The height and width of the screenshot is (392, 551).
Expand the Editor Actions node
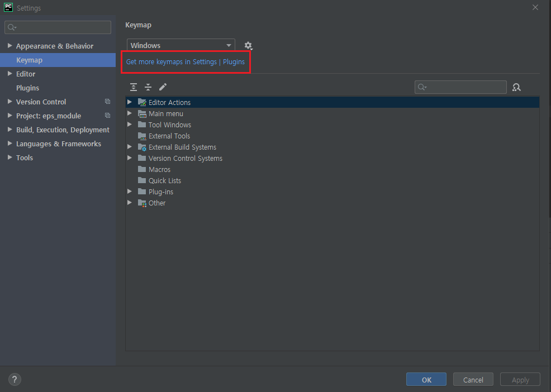tap(129, 102)
